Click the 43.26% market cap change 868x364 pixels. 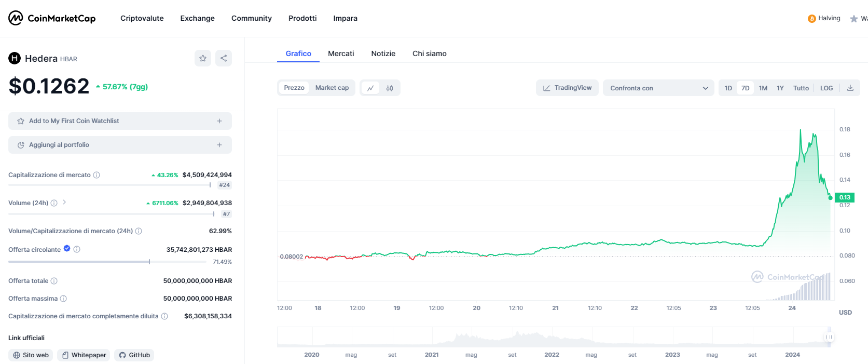(165, 175)
